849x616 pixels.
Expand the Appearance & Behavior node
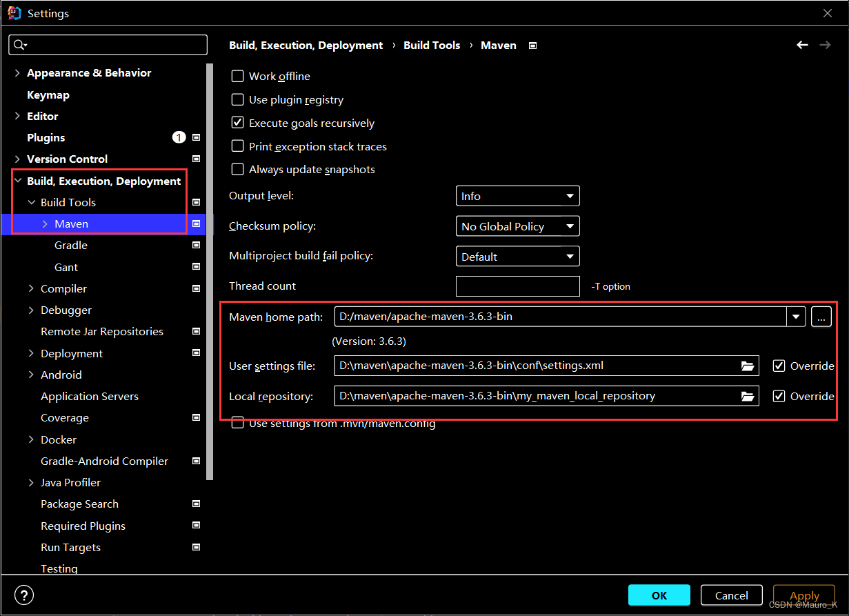[x=17, y=73]
